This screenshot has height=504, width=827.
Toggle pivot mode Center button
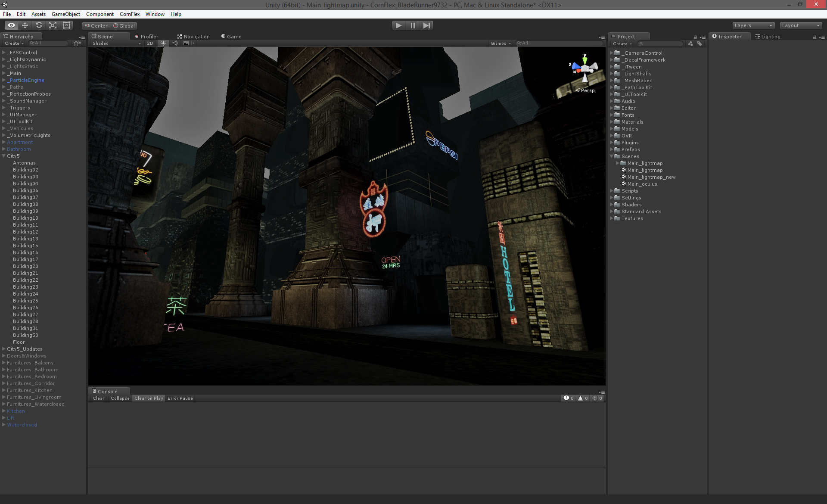coord(96,26)
